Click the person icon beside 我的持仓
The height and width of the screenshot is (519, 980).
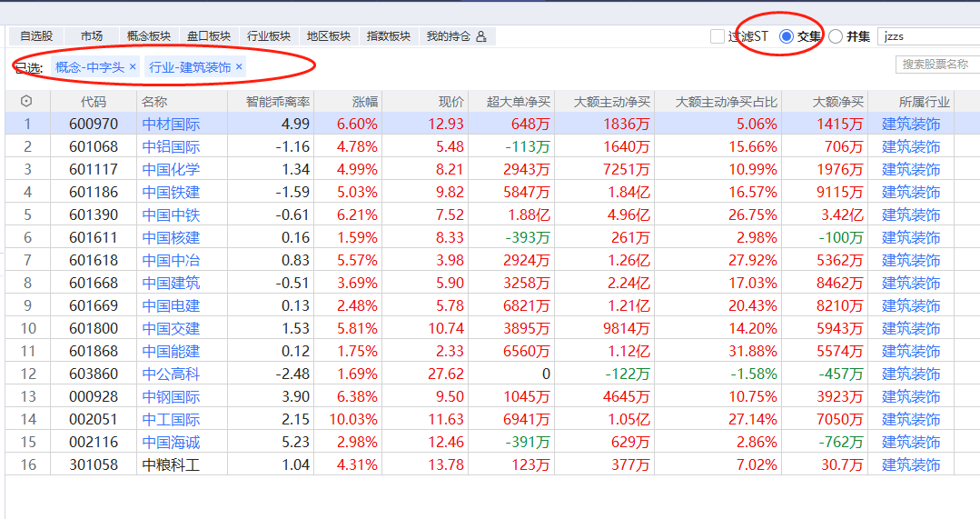(481, 36)
